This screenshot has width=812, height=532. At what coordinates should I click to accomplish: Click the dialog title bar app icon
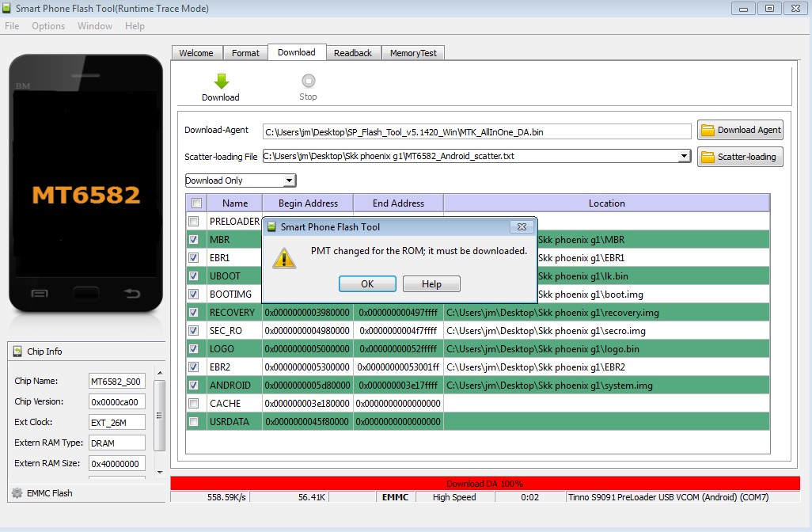271,227
